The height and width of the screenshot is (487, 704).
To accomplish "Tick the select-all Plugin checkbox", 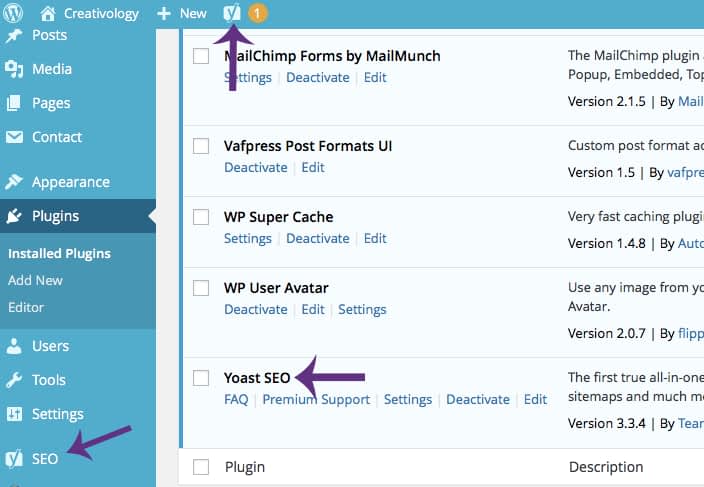I will point(201,467).
